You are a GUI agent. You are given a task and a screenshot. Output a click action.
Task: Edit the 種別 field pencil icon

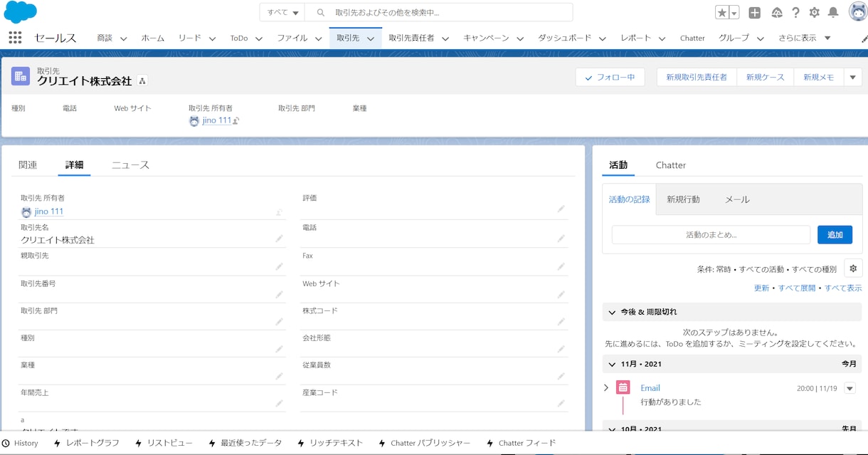[279, 349]
